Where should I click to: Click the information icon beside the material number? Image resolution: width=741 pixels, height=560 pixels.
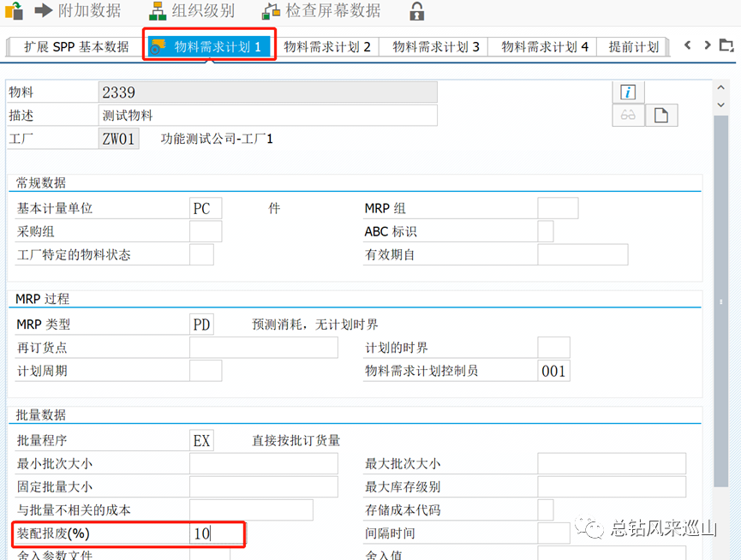(x=628, y=92)
